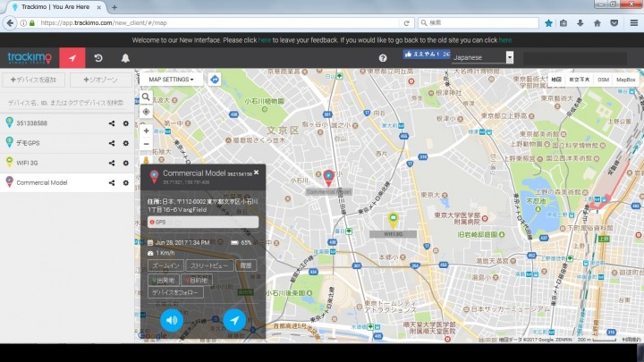Click the device search input field
This screenshot has height=362, width=644.
[67, 104]
